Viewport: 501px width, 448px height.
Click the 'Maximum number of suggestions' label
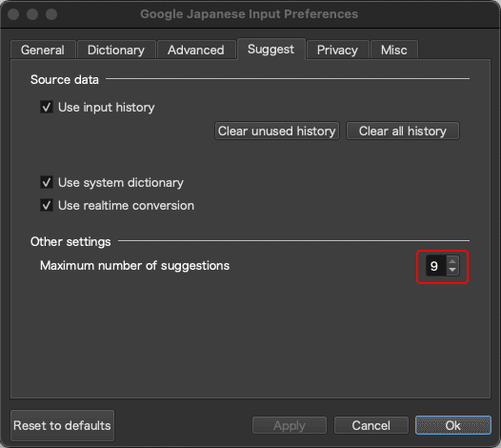pos(134,266)
